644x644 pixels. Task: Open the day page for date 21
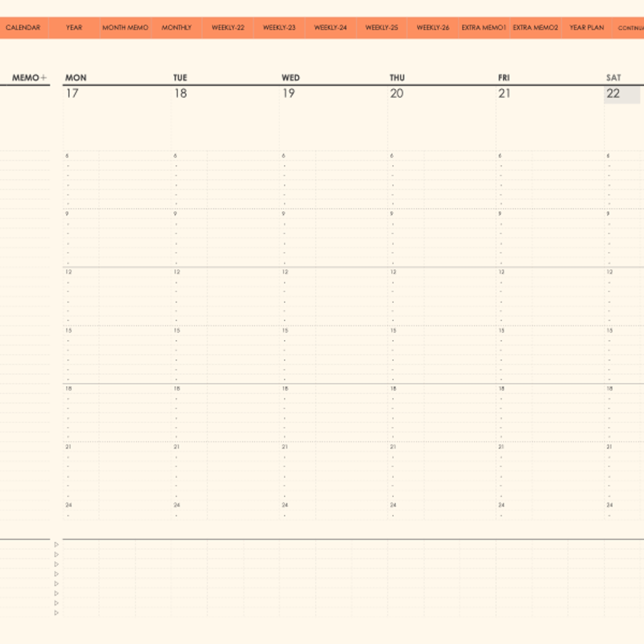click(x=505, y=93)
